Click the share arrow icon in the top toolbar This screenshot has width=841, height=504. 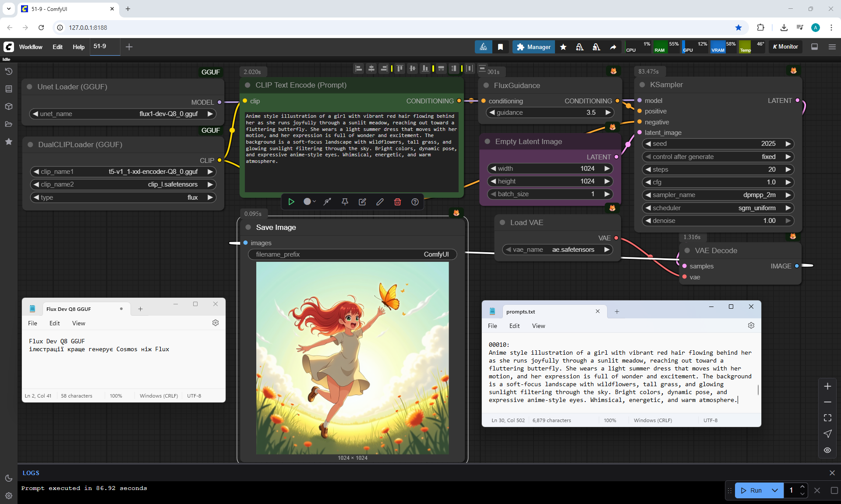point(613,47)
